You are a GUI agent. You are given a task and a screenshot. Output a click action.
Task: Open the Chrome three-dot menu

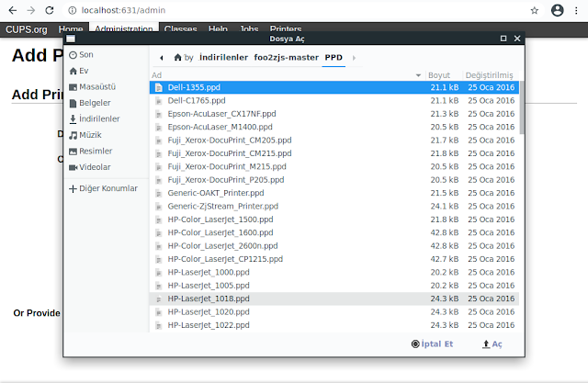576,10
